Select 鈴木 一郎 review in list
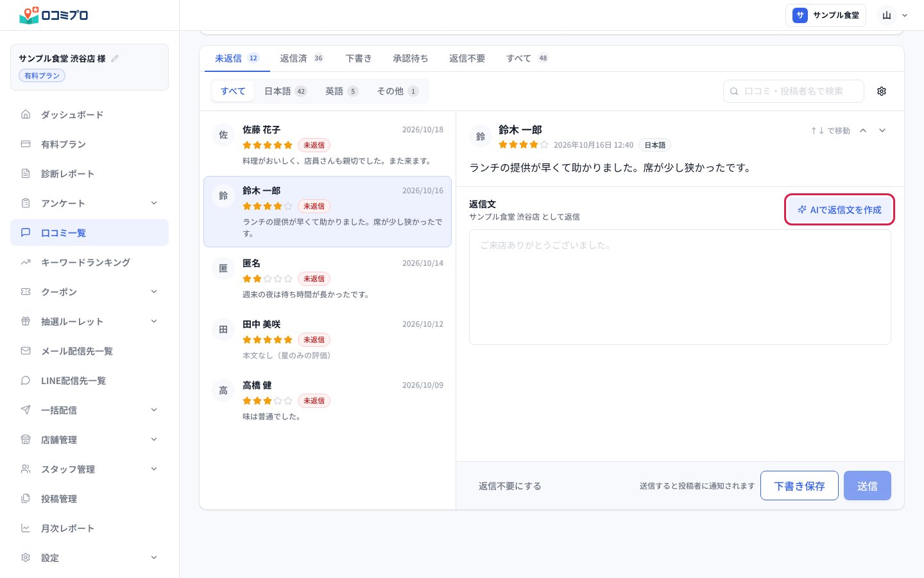This screenshot has width=924, height=578. [x=327, y=212]
